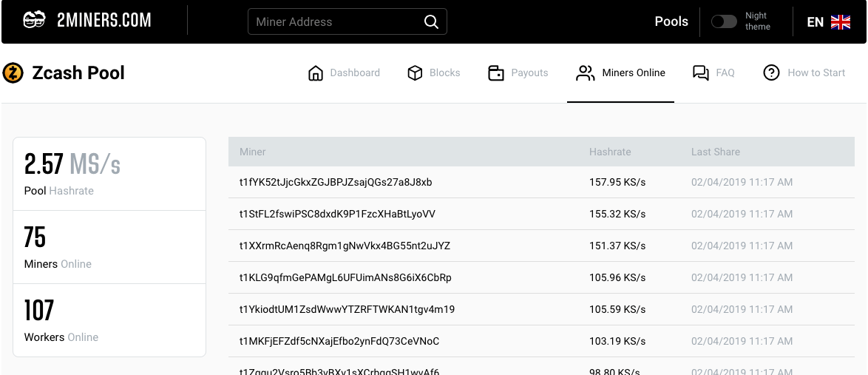868x375 pixels.
Task: Click the Payouts wallet icon
Action: (496, 73)
